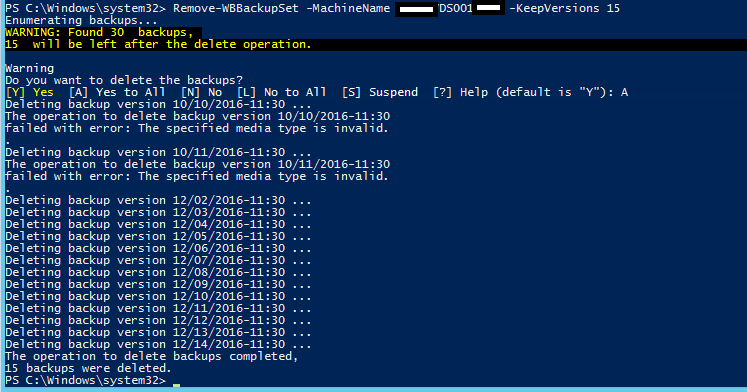Click the redacted machine name block before DS001
This screenshot has width=747, height=392.
click(x=416, y=9)
